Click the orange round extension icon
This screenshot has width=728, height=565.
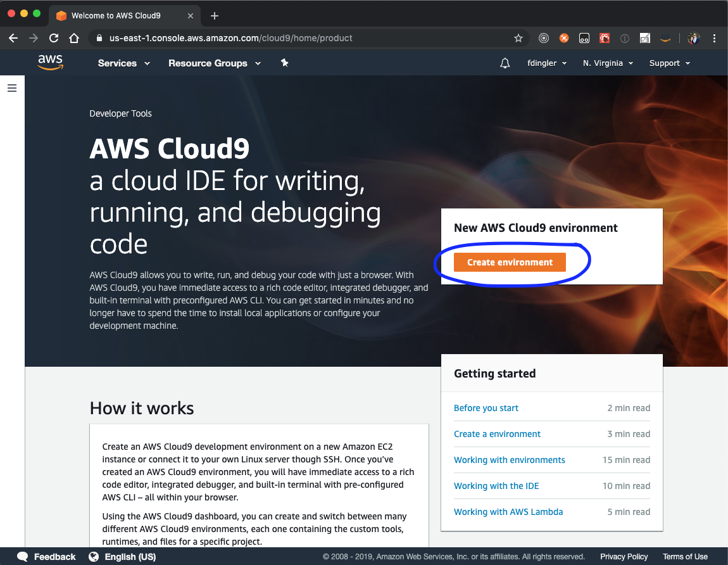click(x=564, y=38)
